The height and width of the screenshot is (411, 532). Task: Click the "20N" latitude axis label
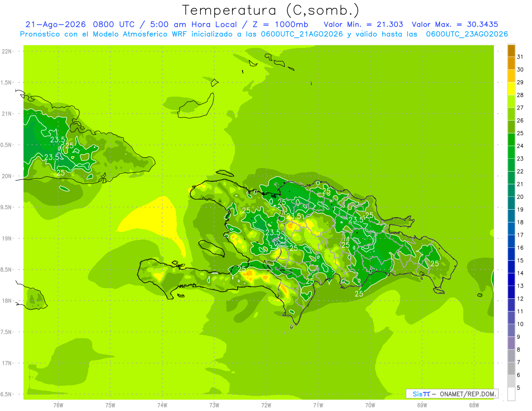(7, 176)
